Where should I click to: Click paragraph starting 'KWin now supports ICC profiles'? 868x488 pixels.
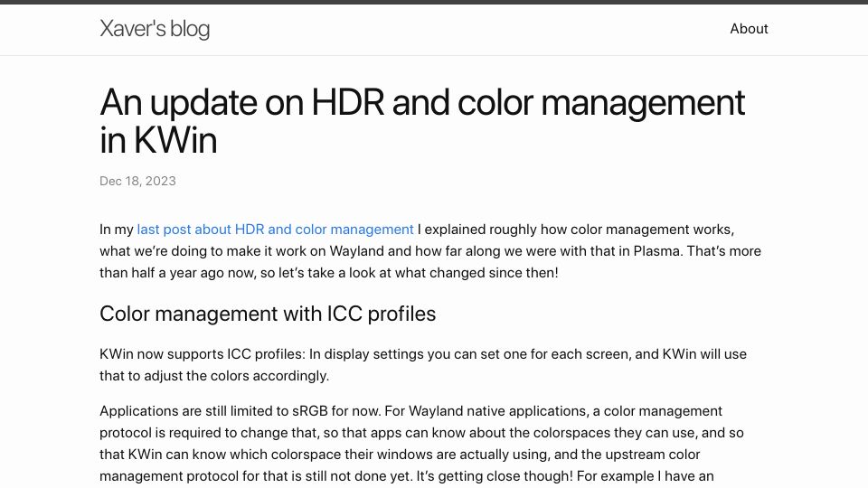click(423, 364)
